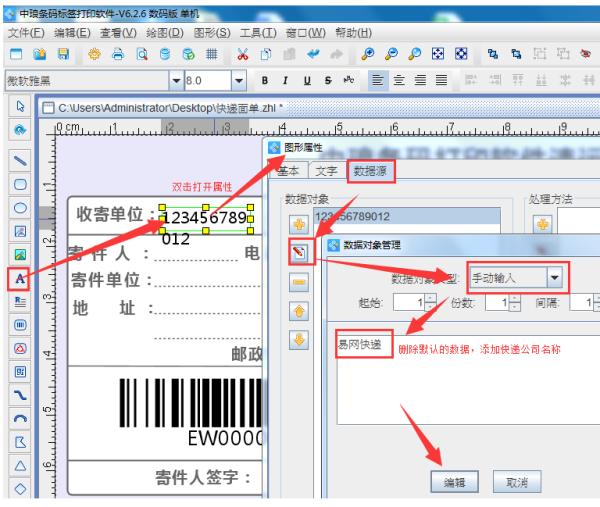
Task: Toggle italic text formatting
Action: [286, 80]
